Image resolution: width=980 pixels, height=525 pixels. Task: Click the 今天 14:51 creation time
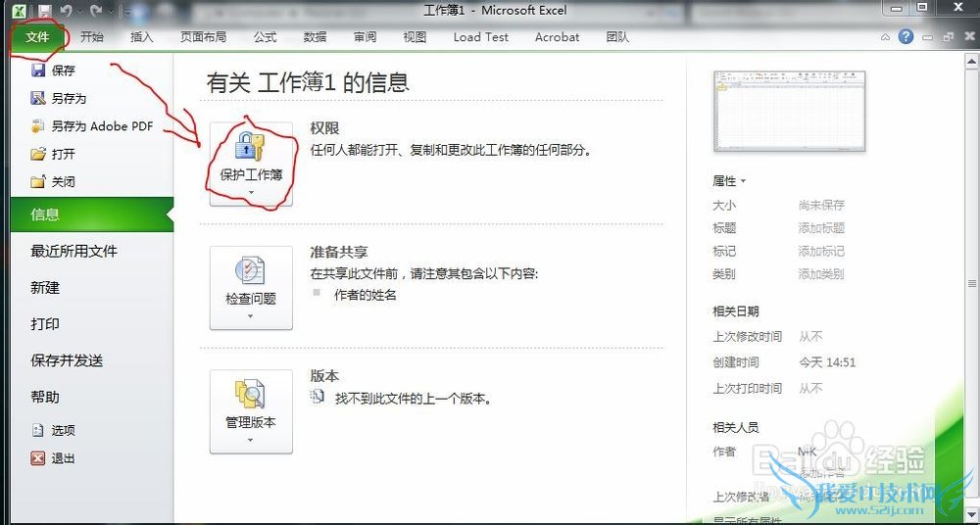pos(827,361)
